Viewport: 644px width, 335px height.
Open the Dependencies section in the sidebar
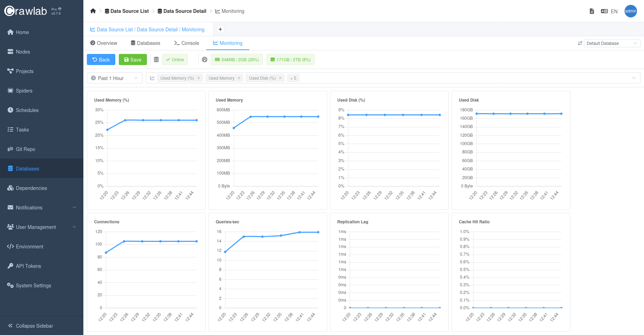tap(10, 188)
